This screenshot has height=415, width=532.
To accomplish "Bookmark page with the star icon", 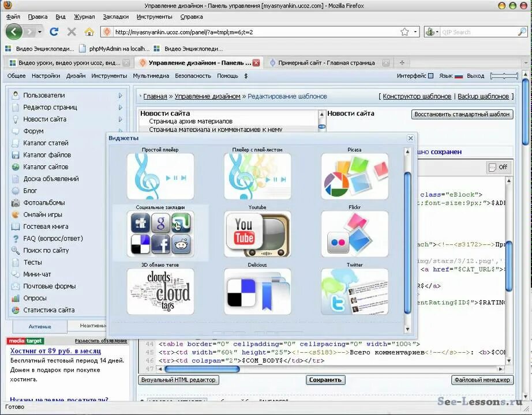I will point(404,32).
